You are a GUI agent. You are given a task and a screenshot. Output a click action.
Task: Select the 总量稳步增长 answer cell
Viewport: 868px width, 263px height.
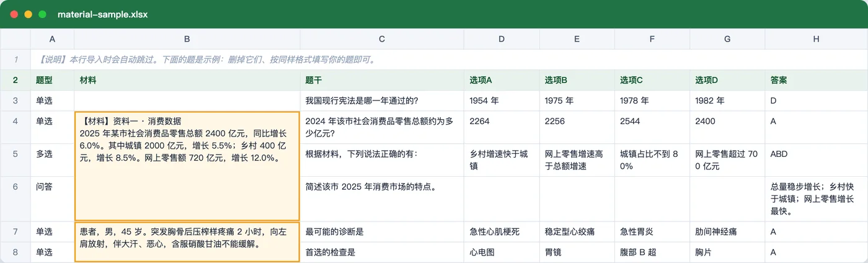coord(817,199)
